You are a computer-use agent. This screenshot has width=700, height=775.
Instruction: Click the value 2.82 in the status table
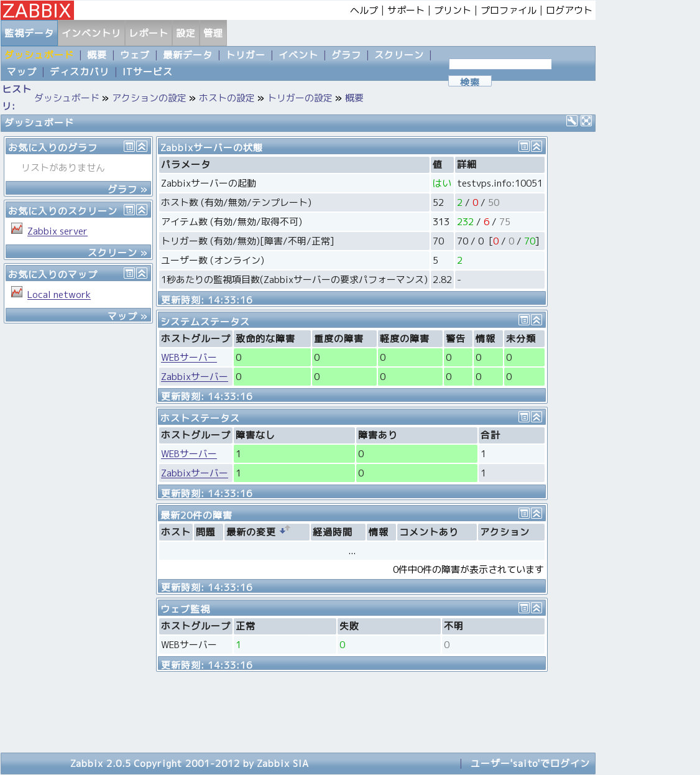[442, 280]
